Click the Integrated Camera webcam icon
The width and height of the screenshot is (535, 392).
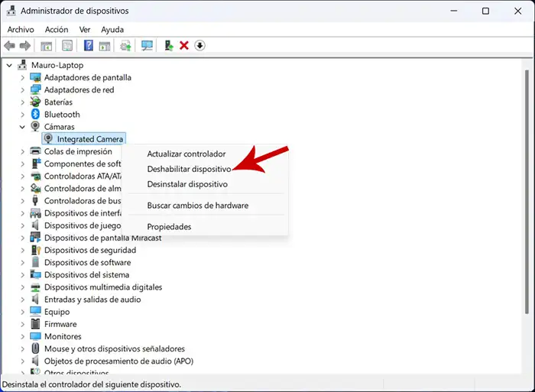click(49, 139)
